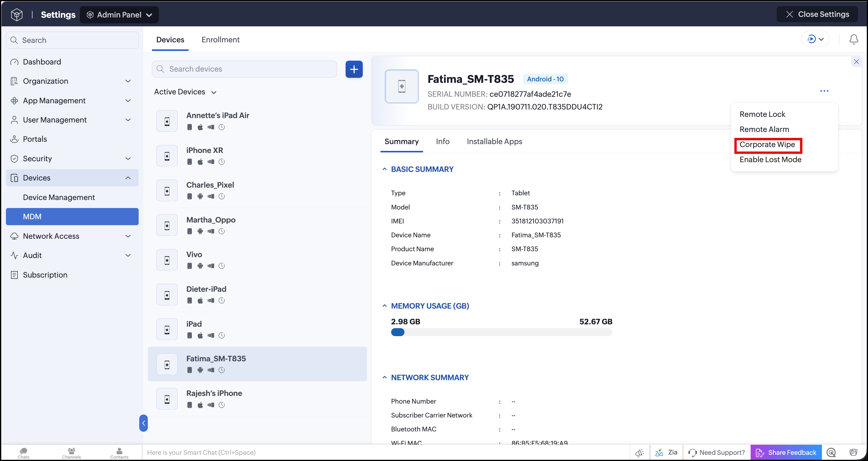This screenshot has height=461, width=868.
Task: Click Share Feedback
Action: tap(786, 453)
